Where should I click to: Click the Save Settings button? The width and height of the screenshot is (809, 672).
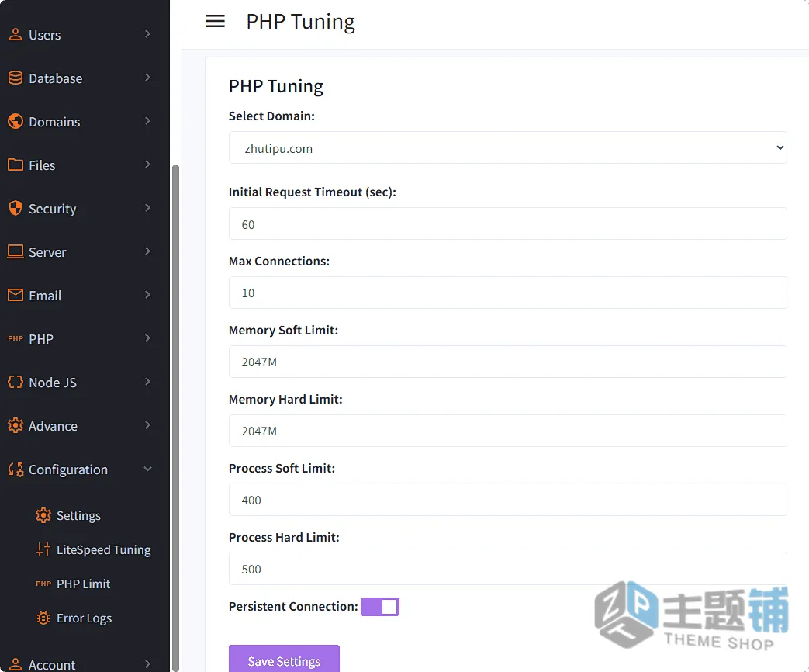tap(285, 660)
